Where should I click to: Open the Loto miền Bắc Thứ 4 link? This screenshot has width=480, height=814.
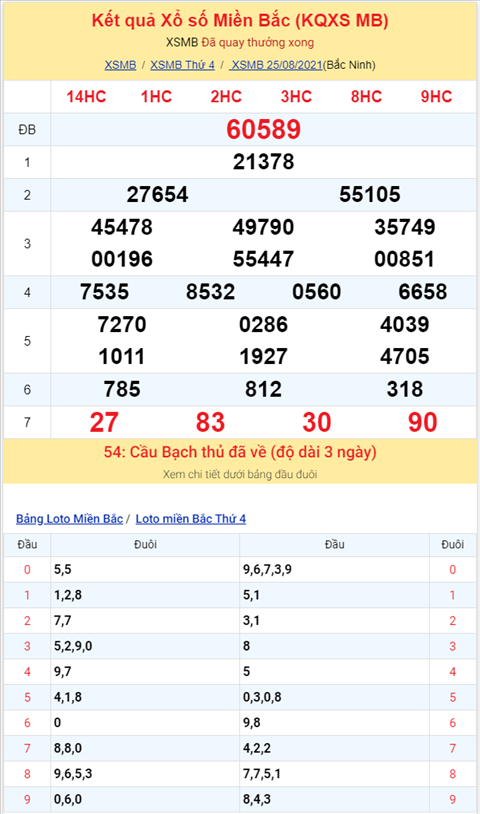pyautogui.click(x=190, y=519)
